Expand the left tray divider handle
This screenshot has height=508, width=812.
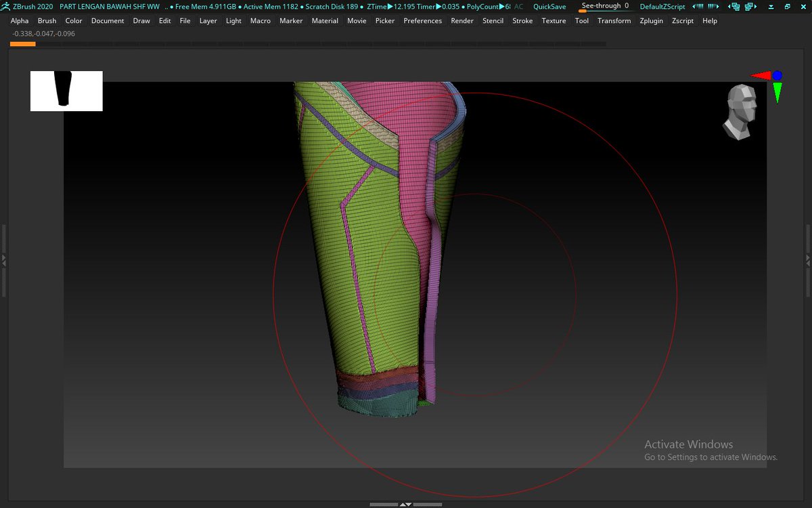(3, 260)
